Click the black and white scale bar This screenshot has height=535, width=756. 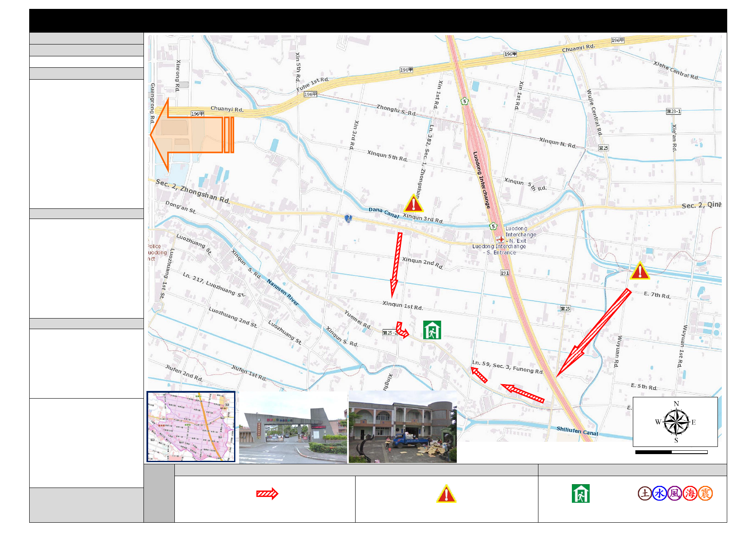coord(671,452)
